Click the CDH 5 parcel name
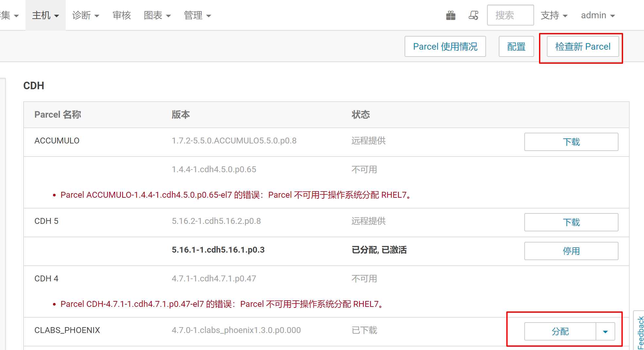This screenshot has height=350, width=644. tap(46, 221)
